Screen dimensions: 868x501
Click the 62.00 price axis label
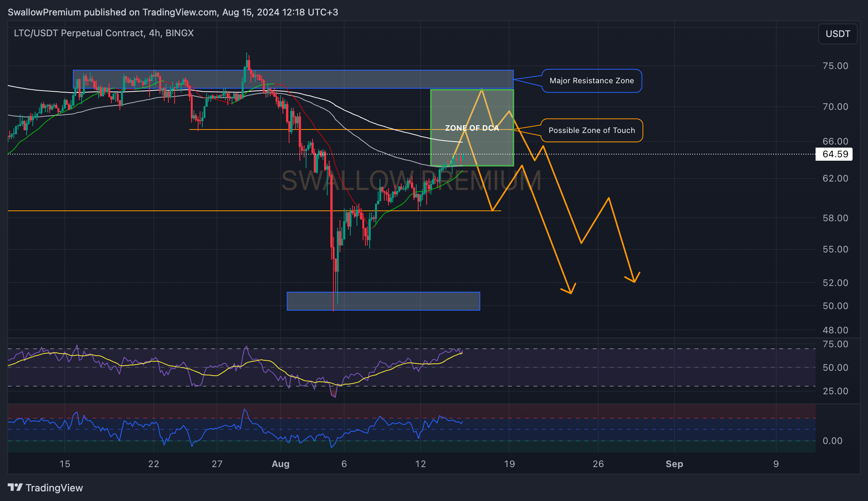point(835,178)
